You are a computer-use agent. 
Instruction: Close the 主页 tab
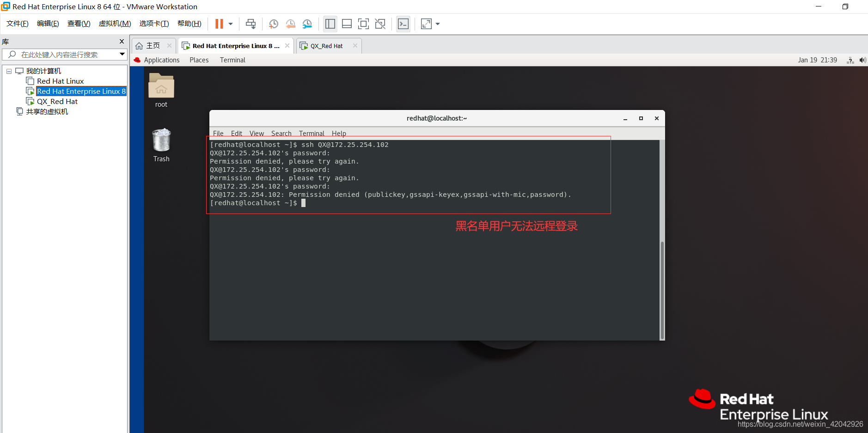pyautogui.click(x=169, y=46)
